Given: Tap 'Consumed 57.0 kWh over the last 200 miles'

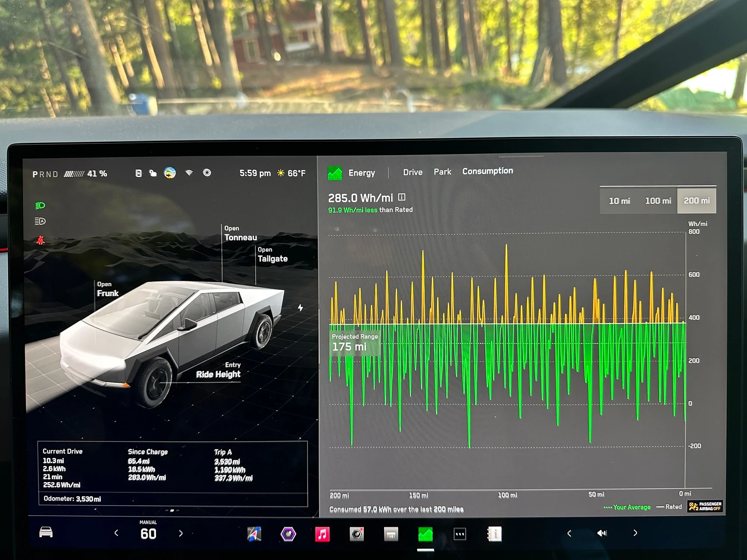Looking at the screenshot, I should [x=396, y=510].
